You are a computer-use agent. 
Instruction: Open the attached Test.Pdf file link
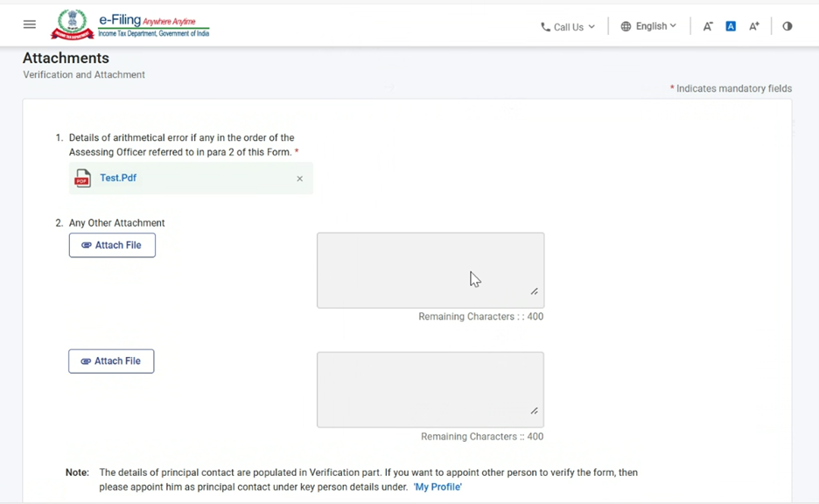coord(118,178)
